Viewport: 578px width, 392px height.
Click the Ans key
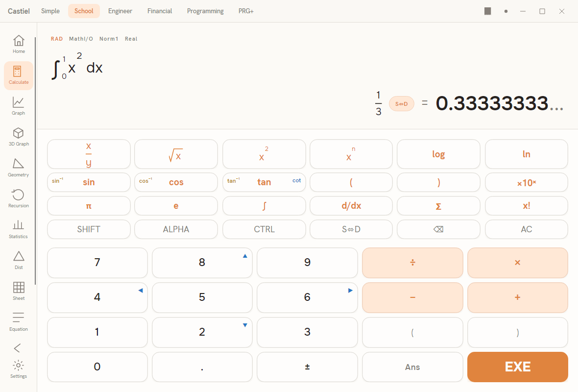click(412, 367)
